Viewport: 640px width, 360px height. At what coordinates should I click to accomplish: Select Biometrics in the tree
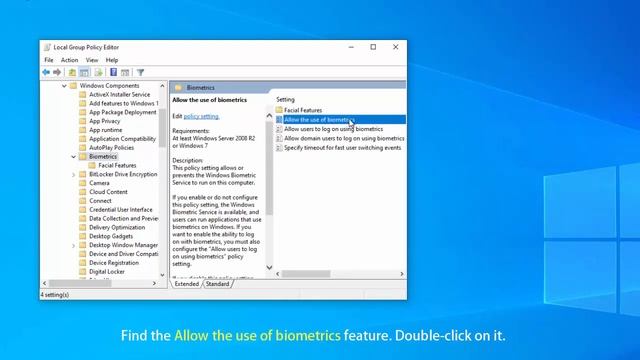point(103,156)
